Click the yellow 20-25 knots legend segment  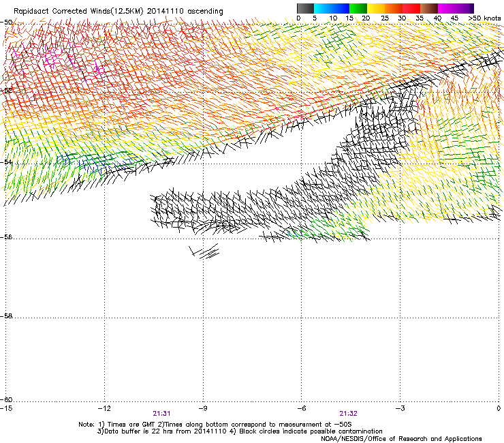tap(376, 8)
